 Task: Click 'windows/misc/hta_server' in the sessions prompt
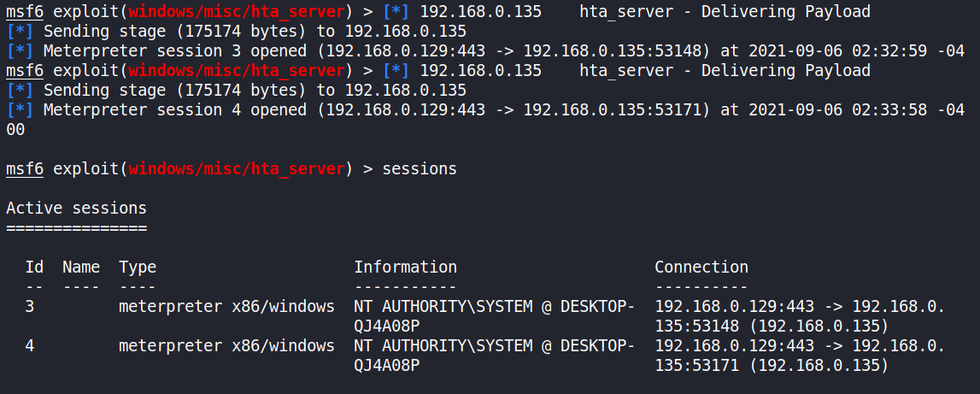pos(237,169)
